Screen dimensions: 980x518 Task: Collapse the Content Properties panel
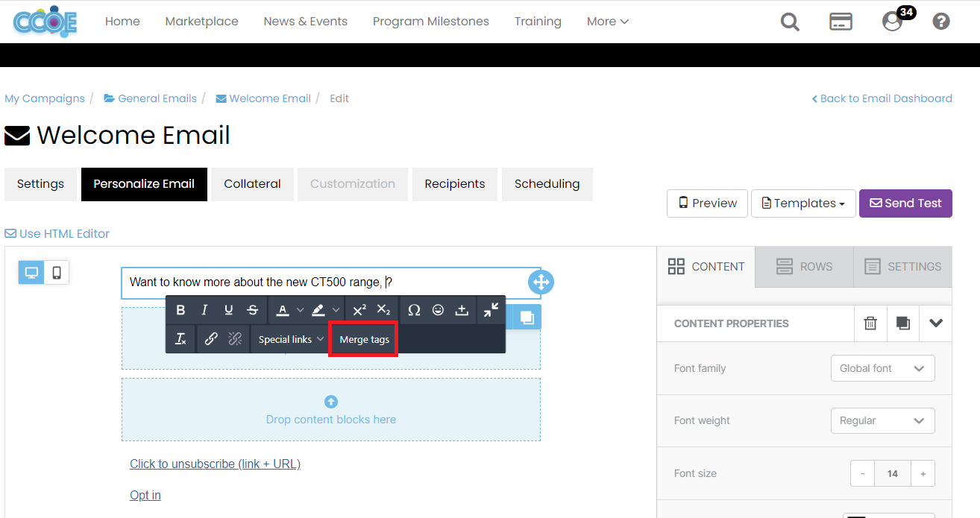coord(936,323)
